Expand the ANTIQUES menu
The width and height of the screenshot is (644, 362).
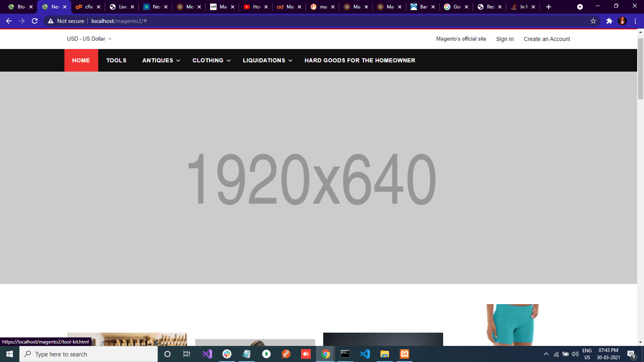(160, 60)
